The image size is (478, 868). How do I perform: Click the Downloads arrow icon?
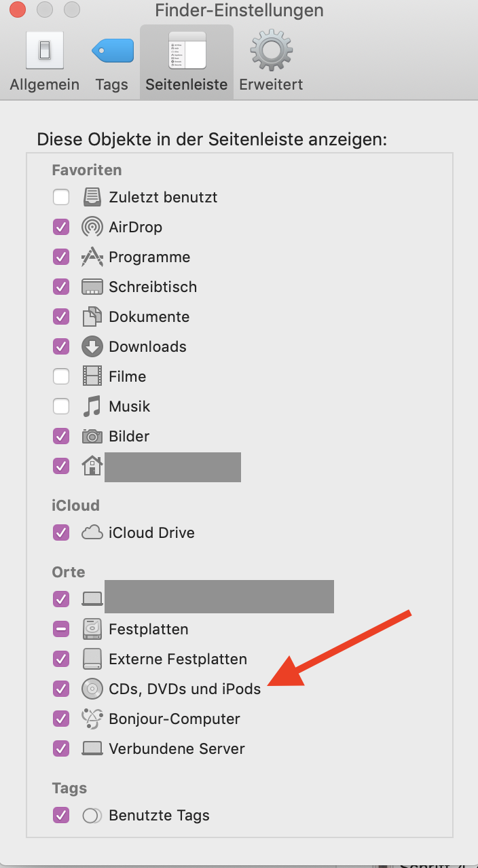(92, 346)
